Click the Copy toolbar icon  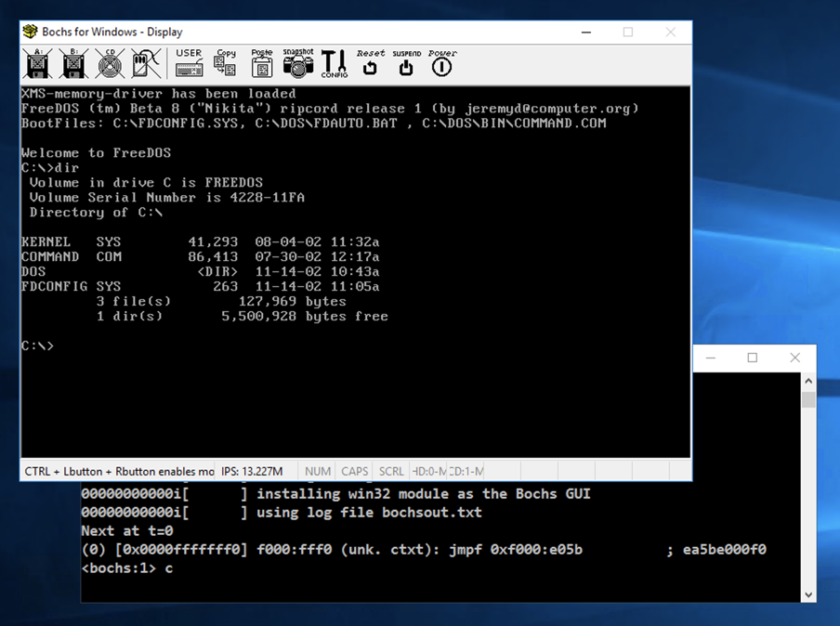coord(225,64)
